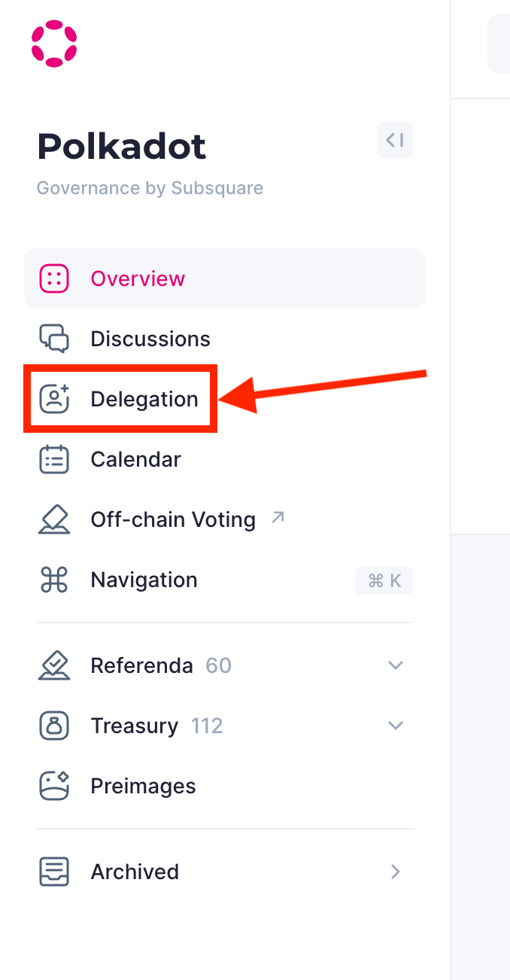
Task: Click the Referenda ballot-check icon
Action: pos(54,665)
